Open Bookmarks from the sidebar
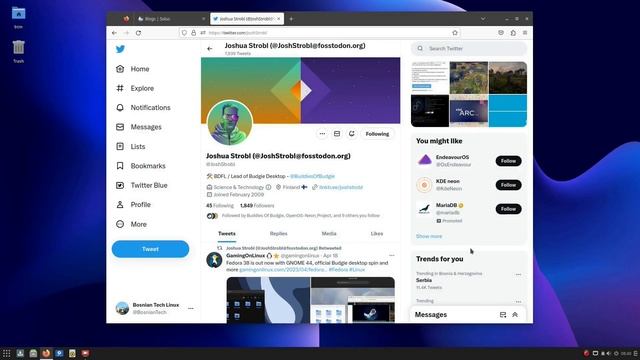The height and width of the screenshot is (360, 640). click(141, 166)
